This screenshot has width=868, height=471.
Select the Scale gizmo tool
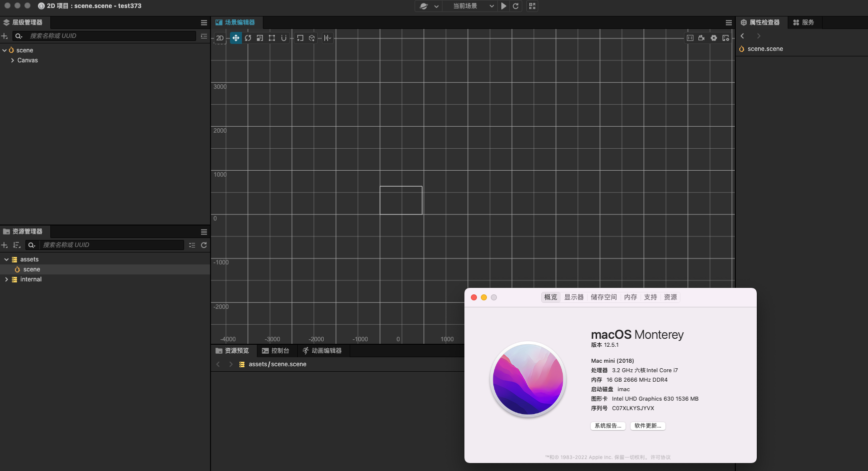coord(260,38)
